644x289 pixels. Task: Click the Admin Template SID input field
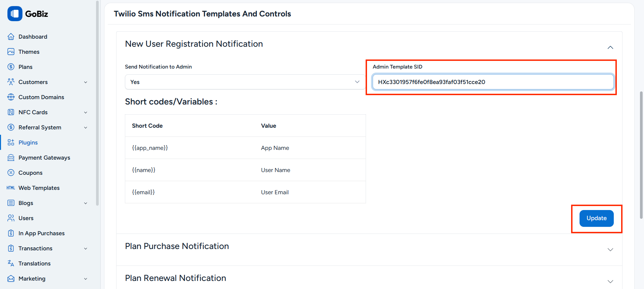click(x=492, y=82)
